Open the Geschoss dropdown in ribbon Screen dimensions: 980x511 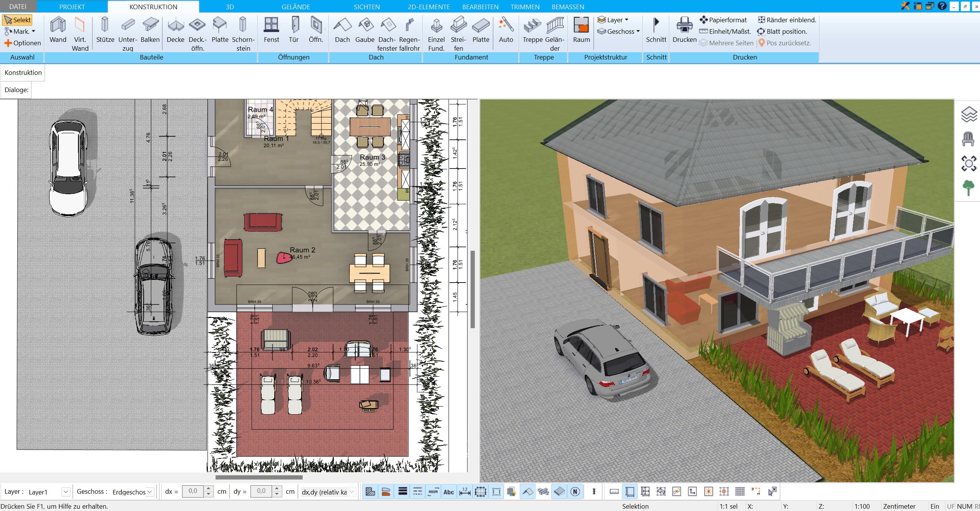click(x=619, y=31)
